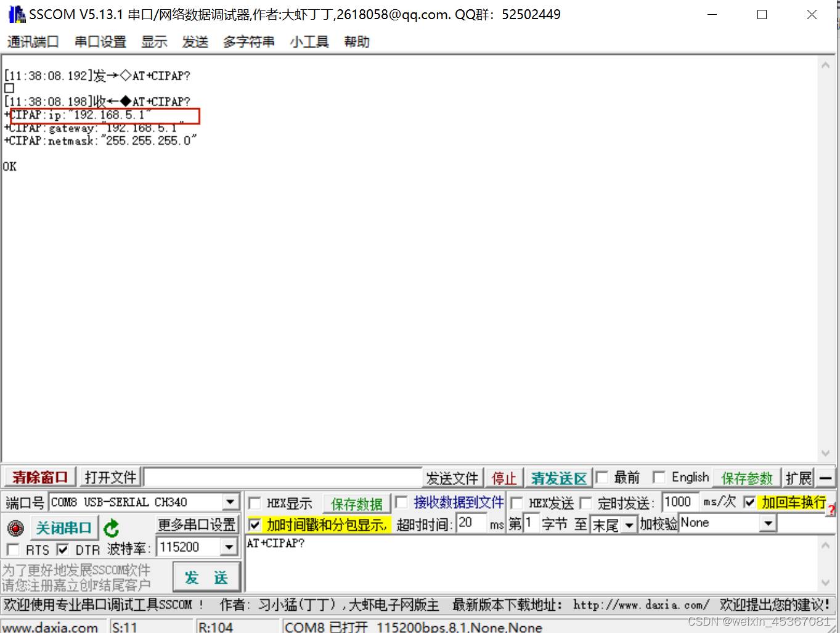The width and height of the screenshot is (840, 633).
Task: Open the 多字符串 menu
Action: tap(248, 42)
